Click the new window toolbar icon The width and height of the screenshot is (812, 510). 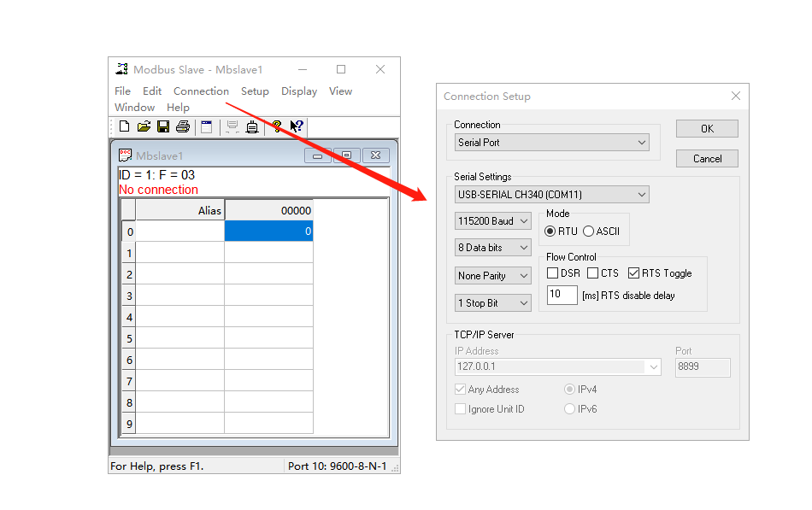206,127
